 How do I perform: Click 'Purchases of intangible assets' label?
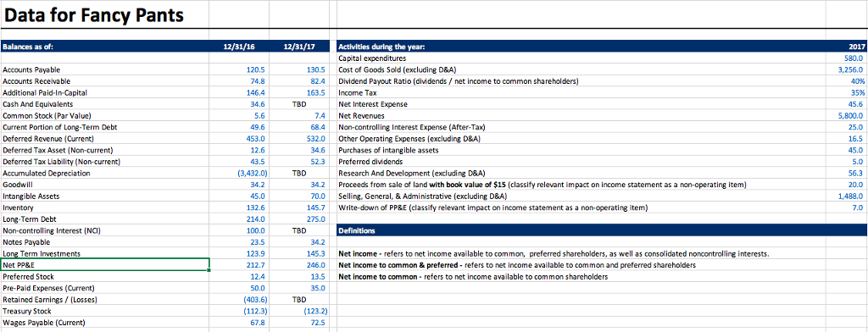(581, 150)
